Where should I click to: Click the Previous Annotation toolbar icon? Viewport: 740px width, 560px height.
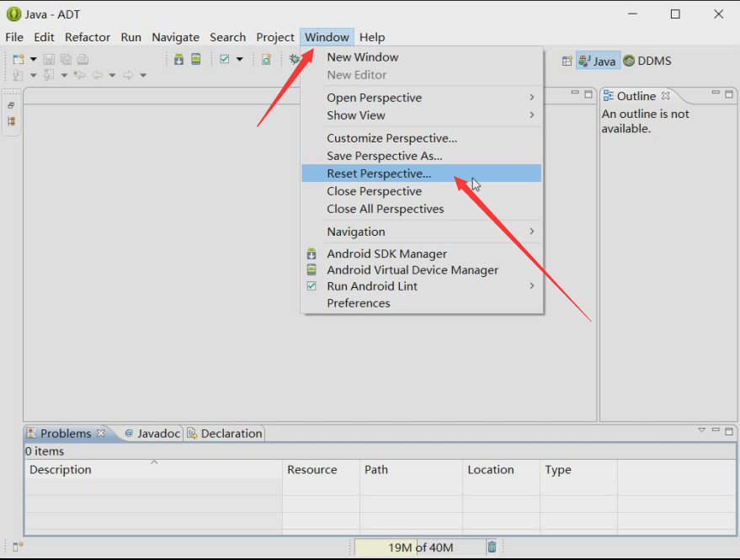click(x=49, y=75)
